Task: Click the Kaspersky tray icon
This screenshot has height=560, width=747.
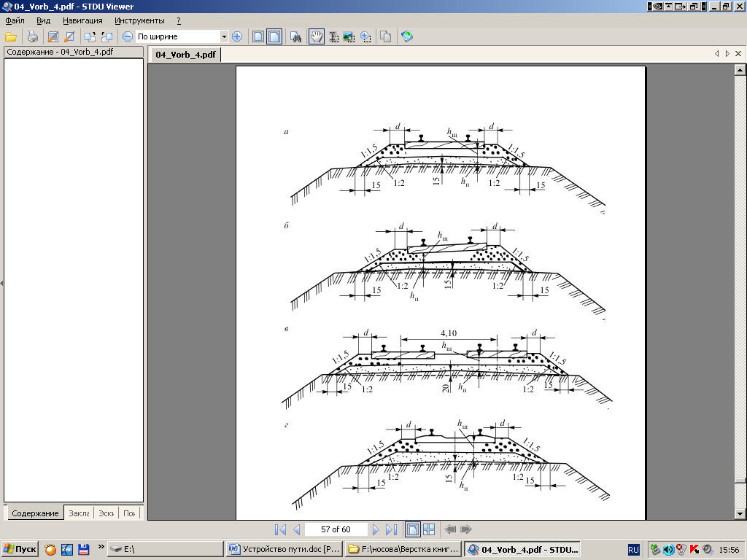Action: [x=694, y=550]
